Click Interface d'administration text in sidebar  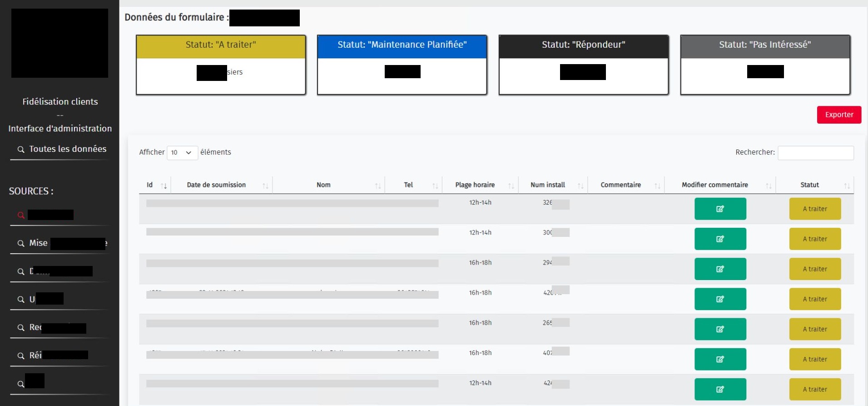pos(60,129)
